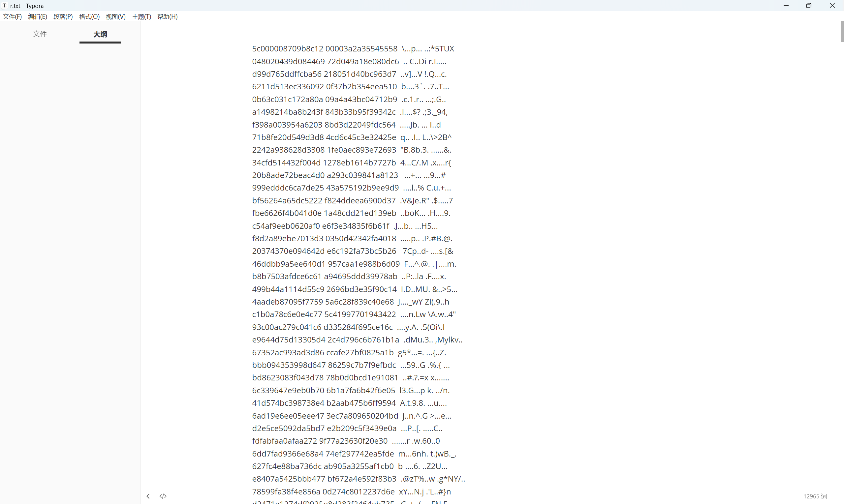Collapse sidebar with the back arrow icon
This screenshot has height=504, width=844.
[x=148, y=496]
